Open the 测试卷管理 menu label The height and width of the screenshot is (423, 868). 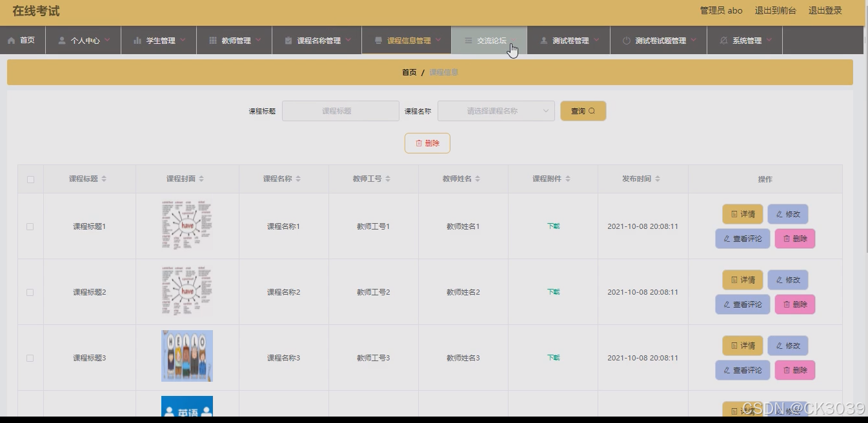coord(570,41)
